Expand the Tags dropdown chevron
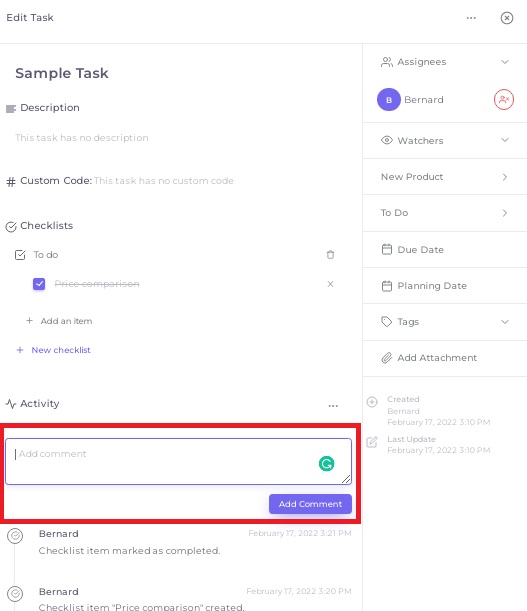The width and height of the screenshot is (527, 611). coord(505,322)
